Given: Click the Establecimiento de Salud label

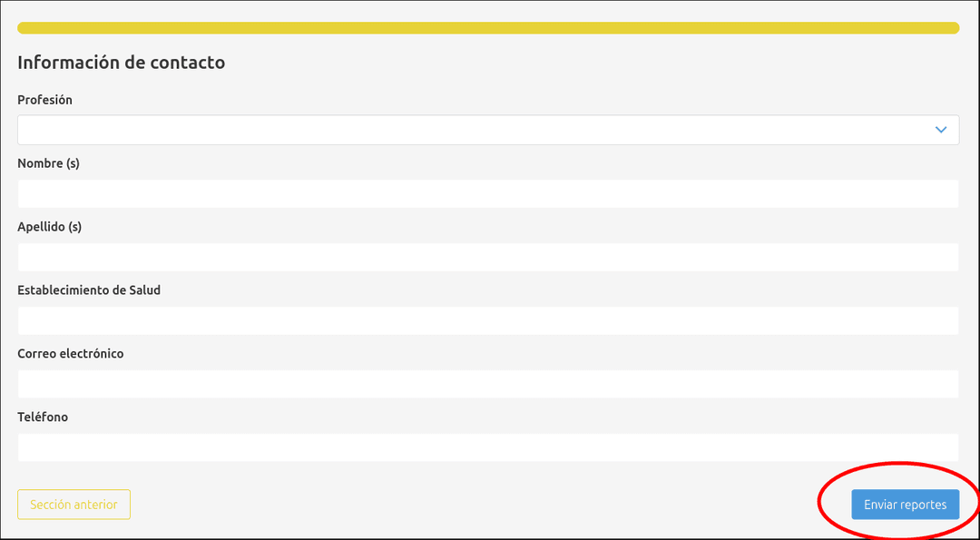Looking at the screenshot, I should (x=89, y=290).
